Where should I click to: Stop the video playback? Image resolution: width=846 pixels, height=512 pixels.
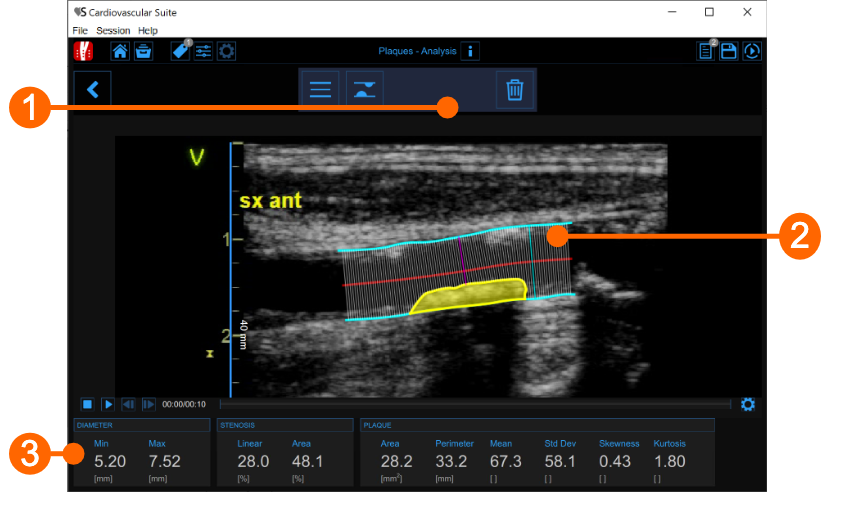tap(87, 404)
